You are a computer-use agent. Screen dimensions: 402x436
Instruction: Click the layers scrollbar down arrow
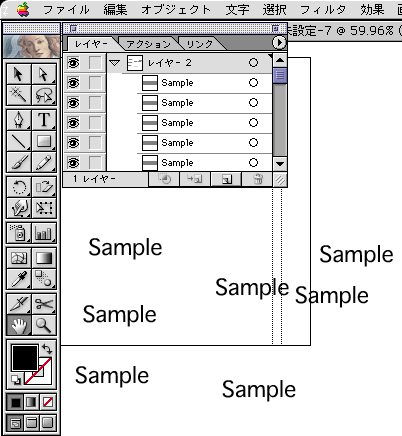click(x=280, y=164)
